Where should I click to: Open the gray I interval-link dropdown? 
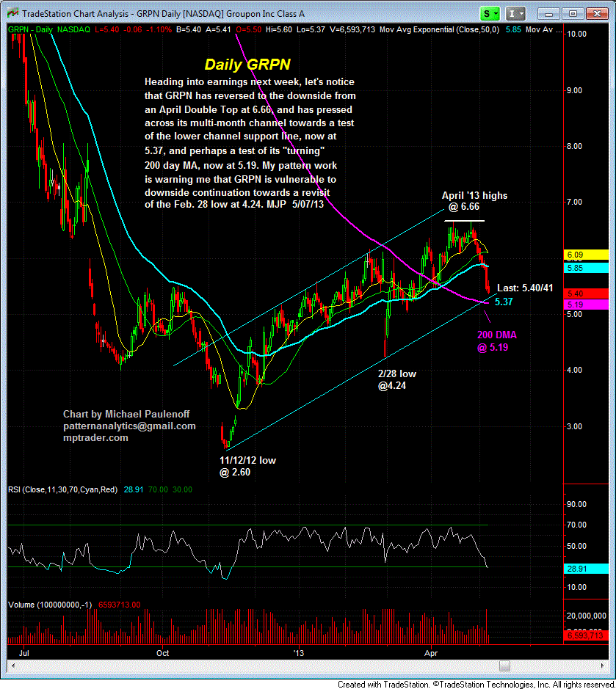(x=515, y=14)
